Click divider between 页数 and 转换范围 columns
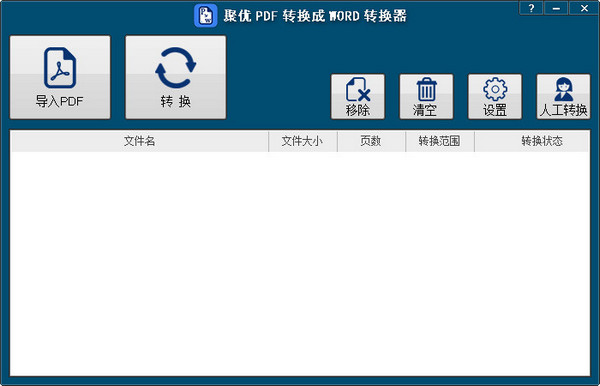Viewport: 600px width, 386px height. pos(406,141)
